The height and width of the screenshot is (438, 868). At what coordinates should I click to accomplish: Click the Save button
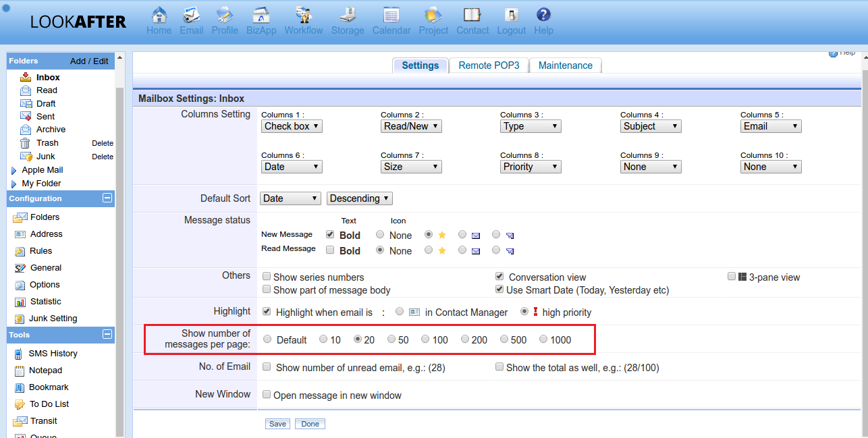click(x=277, y=424)
